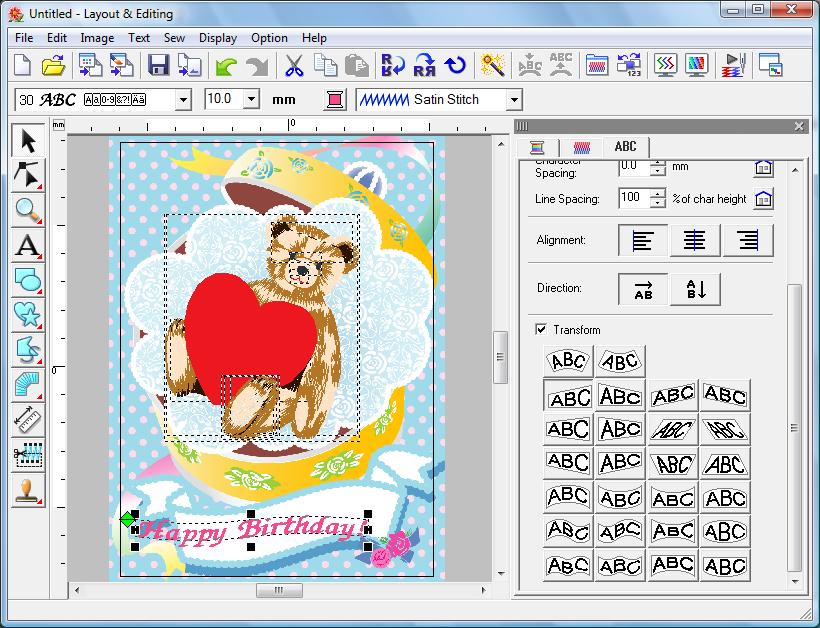
Task: Click the Happy Birthday text on the canvas
Action: pos(251,530)
